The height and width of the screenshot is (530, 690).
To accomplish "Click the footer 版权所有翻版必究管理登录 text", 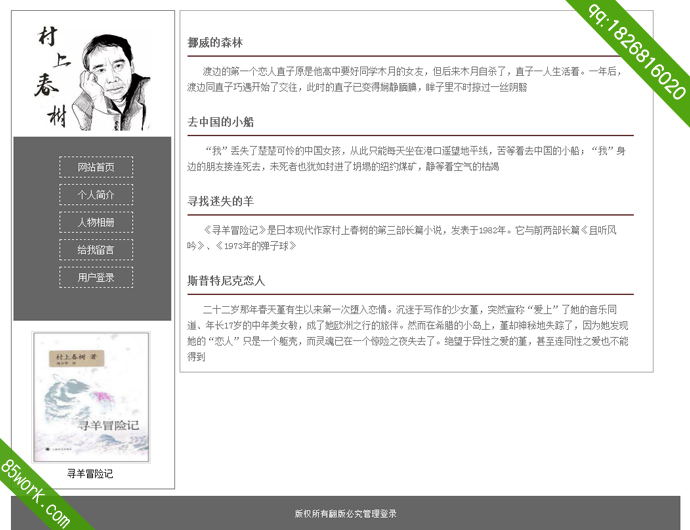I will pos(345,513).
